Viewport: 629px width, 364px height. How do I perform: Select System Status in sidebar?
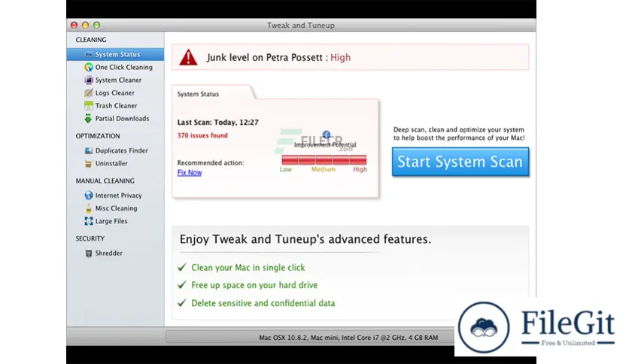coord(115,54)
